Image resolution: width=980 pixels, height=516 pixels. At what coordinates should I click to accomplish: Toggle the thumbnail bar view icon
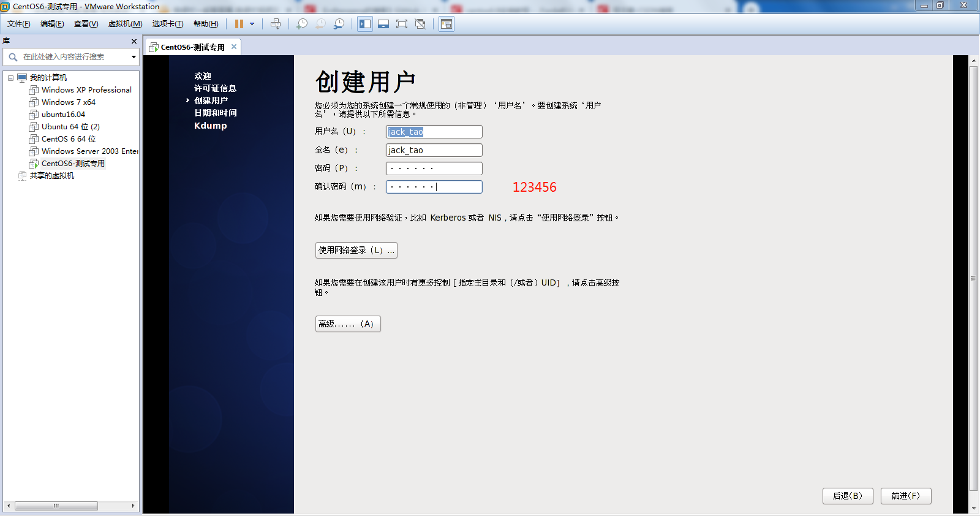tap(383, 24)
